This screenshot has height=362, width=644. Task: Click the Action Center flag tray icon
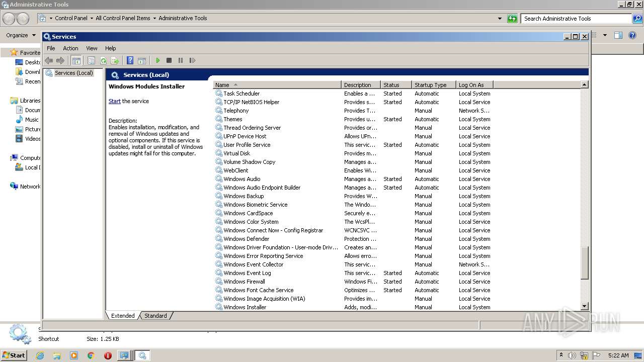click(597, 355)
